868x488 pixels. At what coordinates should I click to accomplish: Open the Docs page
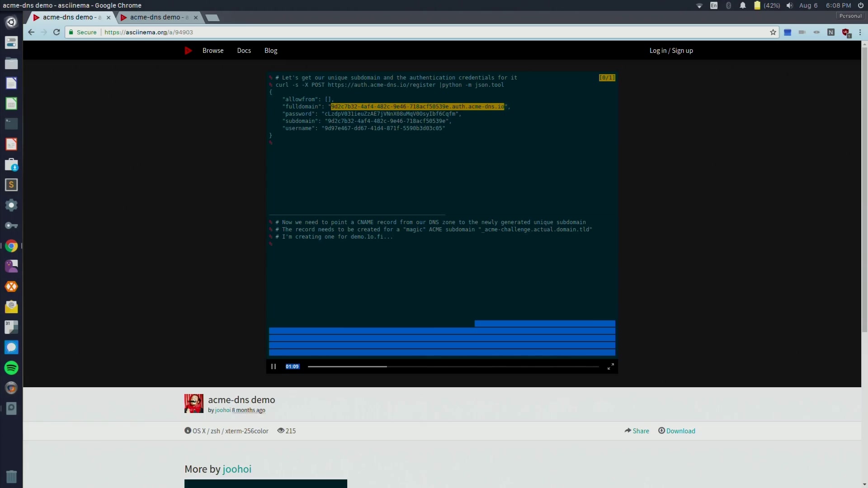point(244,51)
